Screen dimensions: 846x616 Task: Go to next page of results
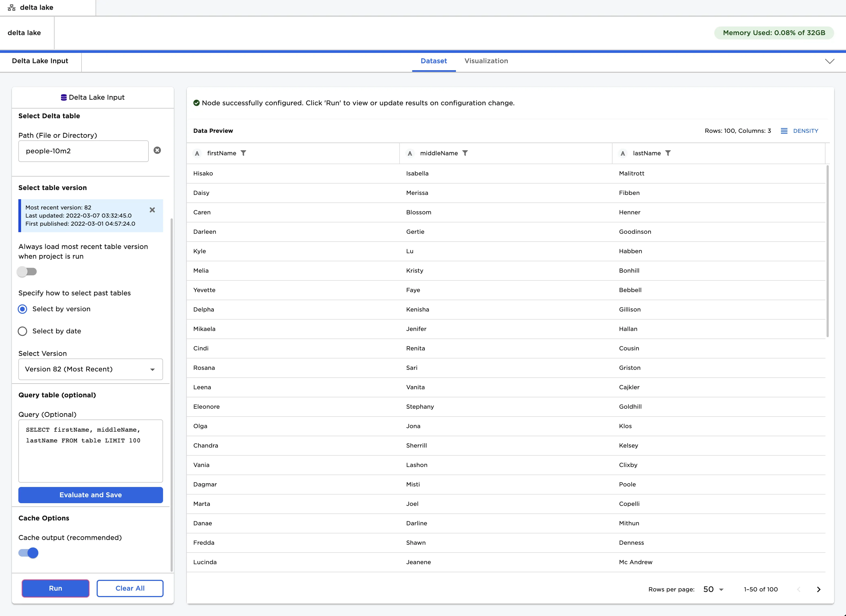click(x=818, y=589)
